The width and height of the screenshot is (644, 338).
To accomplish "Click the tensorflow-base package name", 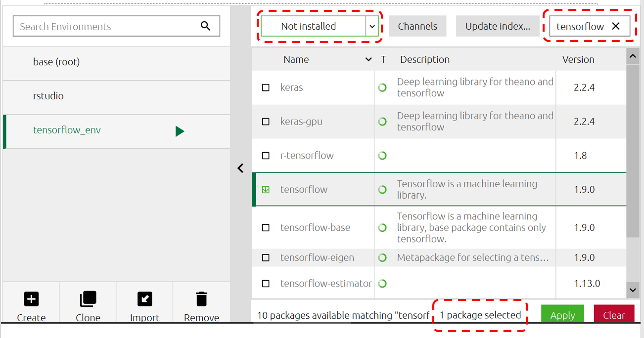I will (x=315, y=228).
